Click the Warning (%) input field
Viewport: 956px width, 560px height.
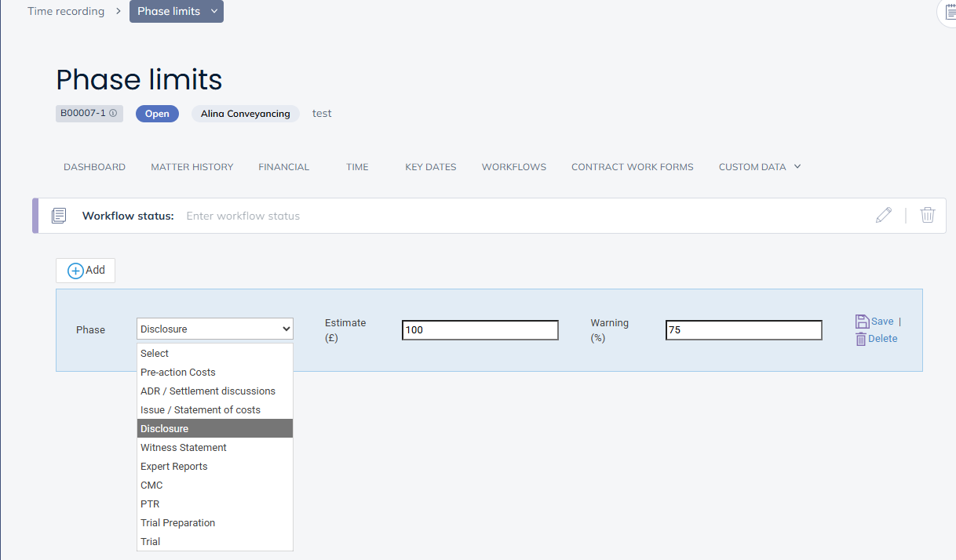pyautogui.click(x=743, y=330)
